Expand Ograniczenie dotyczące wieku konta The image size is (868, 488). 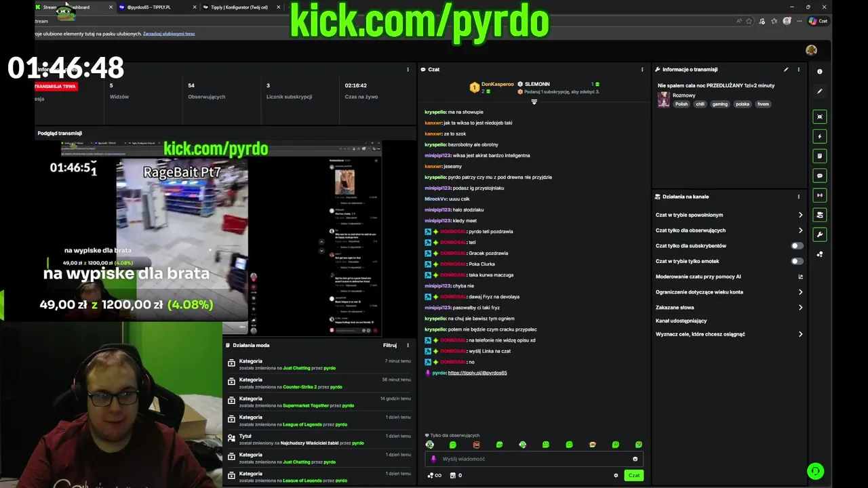point(729,292)
